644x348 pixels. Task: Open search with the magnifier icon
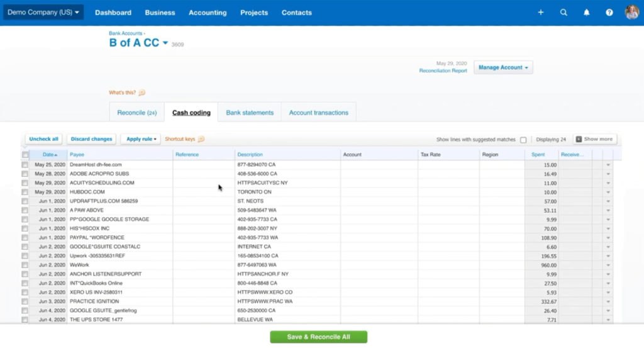pyautogui.click(x=563, y=13)
